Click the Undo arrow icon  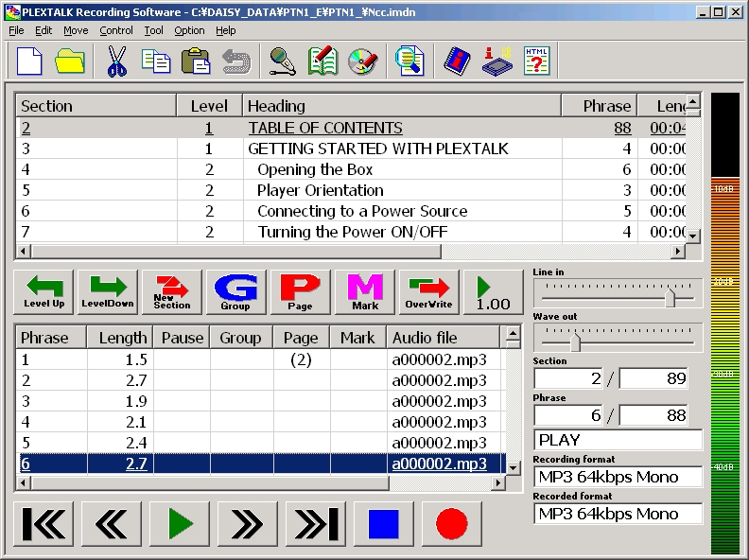pos(236,61)
